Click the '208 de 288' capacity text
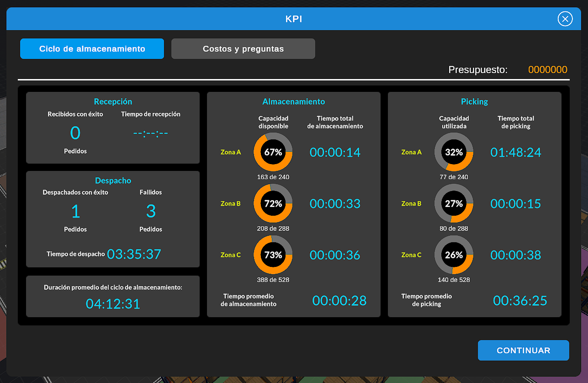 point(273,229)
